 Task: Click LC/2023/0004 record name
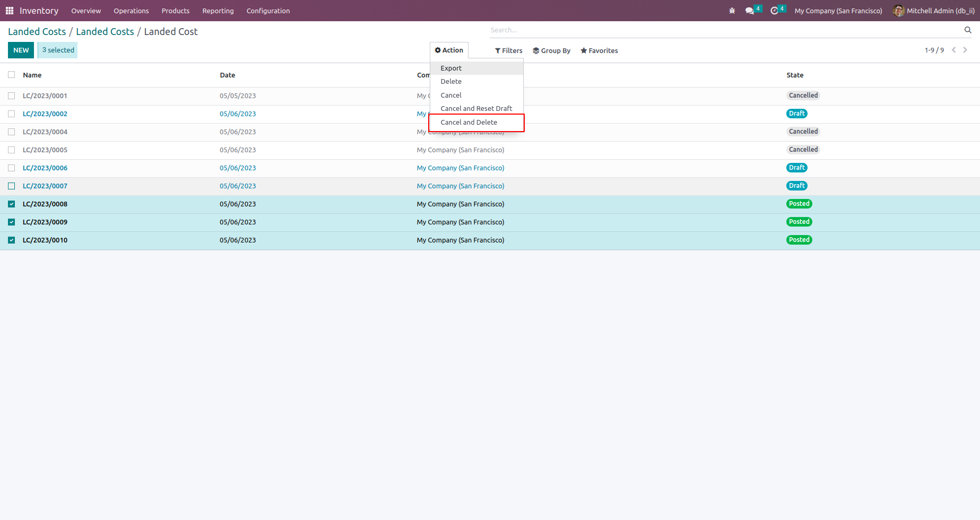[45, 132]
